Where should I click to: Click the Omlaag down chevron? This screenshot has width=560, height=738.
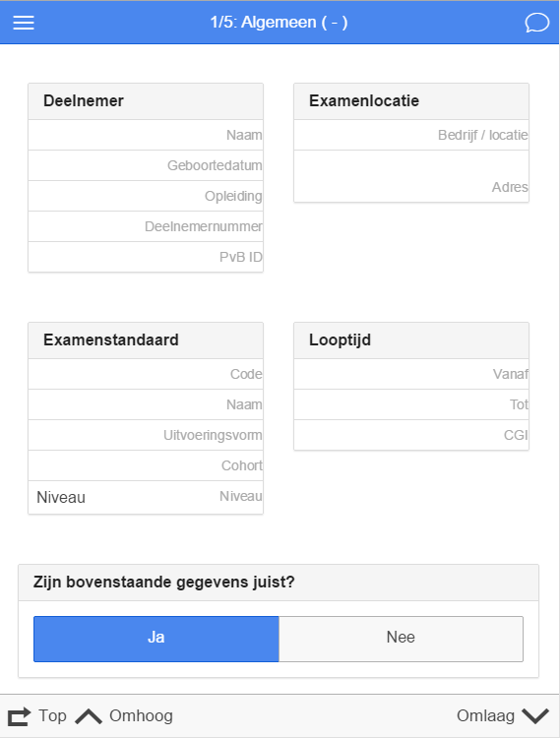click(535, 716)
